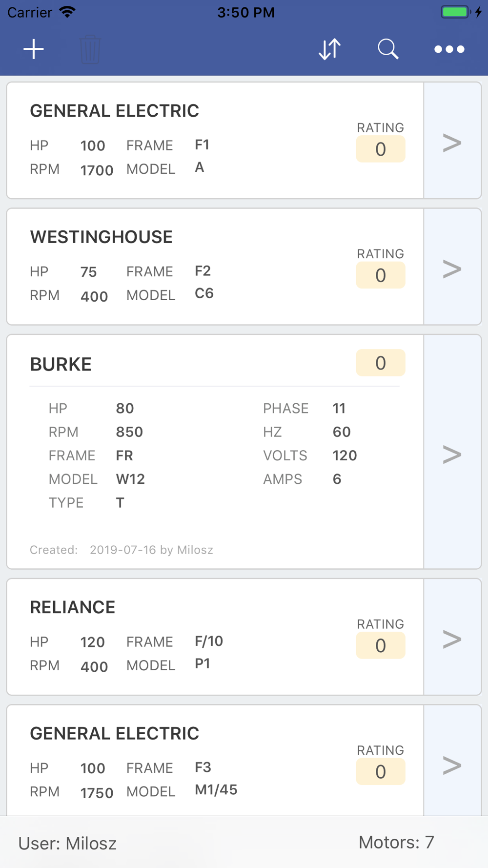Image resolution: width=488 pixels, height=868 pixels.
Task: Open the search magnifier icon
Action: 388,49
